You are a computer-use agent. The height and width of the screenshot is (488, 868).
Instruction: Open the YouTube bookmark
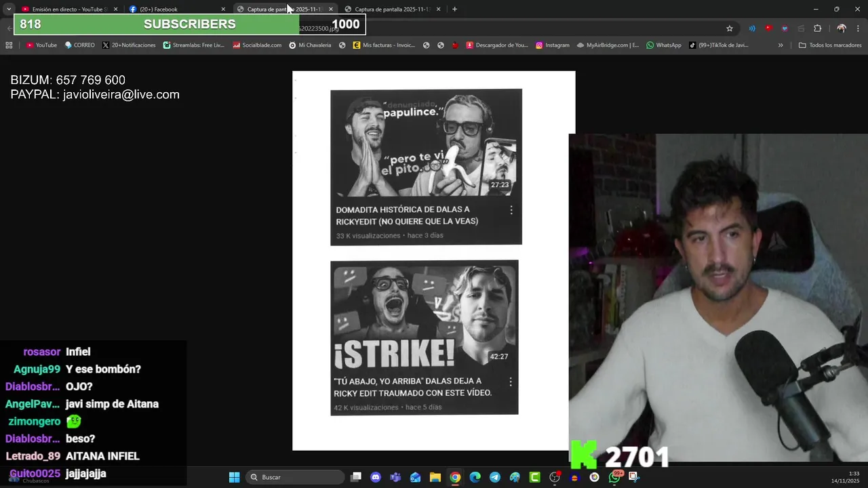pos(41,45)
